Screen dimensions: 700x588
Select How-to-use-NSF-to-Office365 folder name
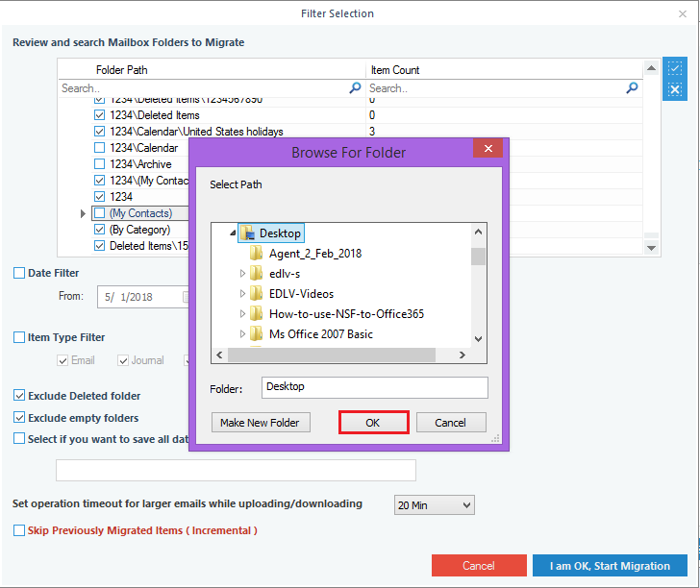(x=346, y=314)
